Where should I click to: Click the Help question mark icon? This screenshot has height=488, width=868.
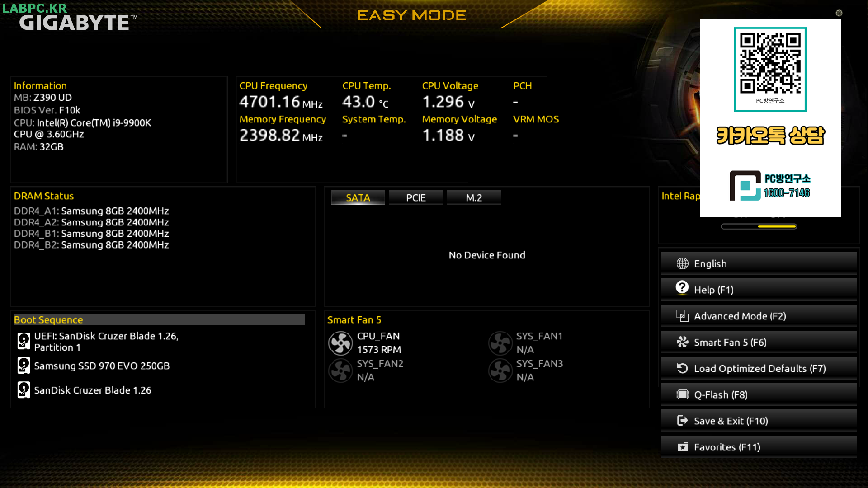click(682, 288)
